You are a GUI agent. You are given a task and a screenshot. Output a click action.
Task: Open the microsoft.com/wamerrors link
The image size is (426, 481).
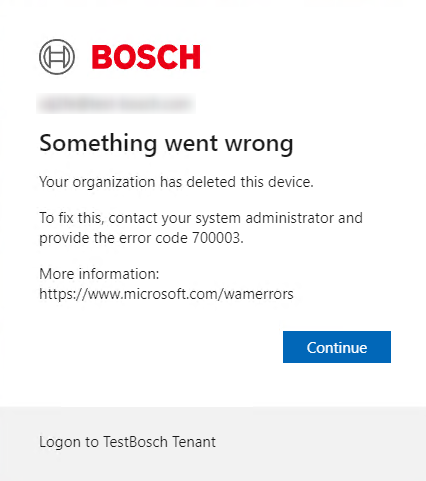tap(166, 294)
